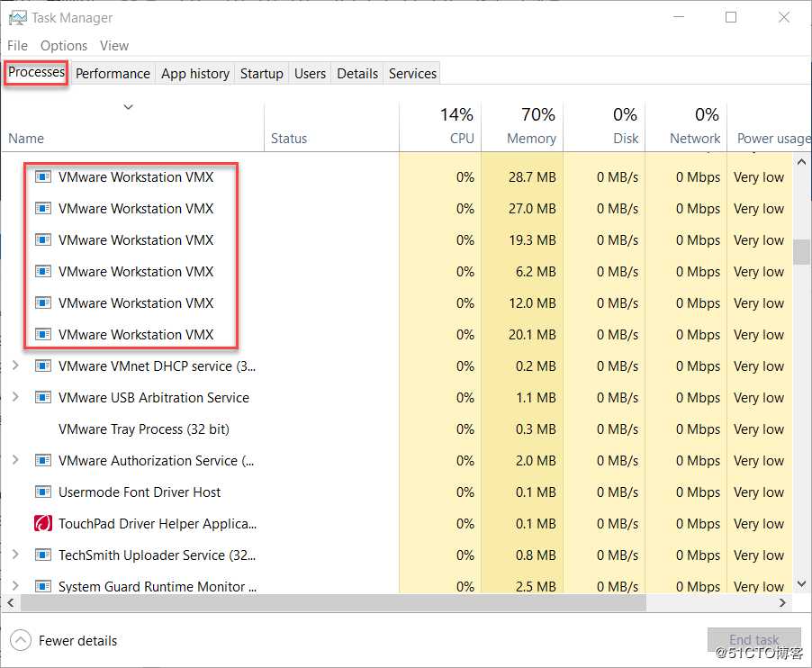Click the sort chevron above the Name column

pyautogui.click(x=129, y=107)
